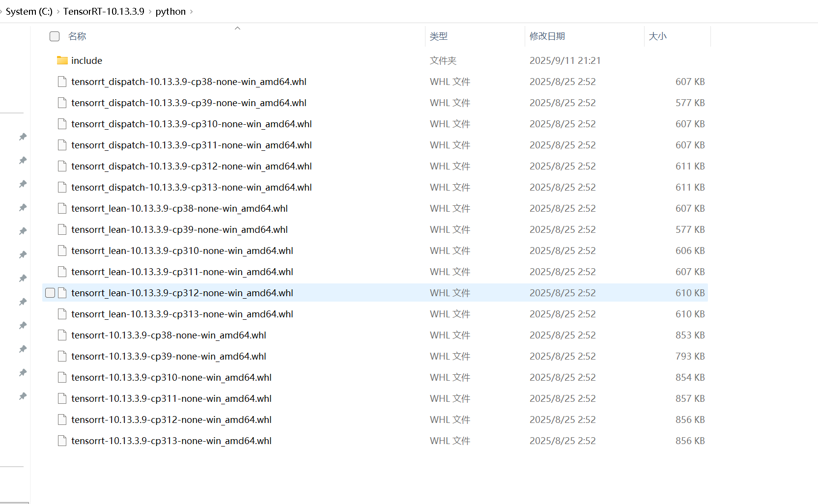Click file icon of tensorrt_dispatch cp311 wheel
The width and height of the screenshot is (818, 504).
(62, 145)
